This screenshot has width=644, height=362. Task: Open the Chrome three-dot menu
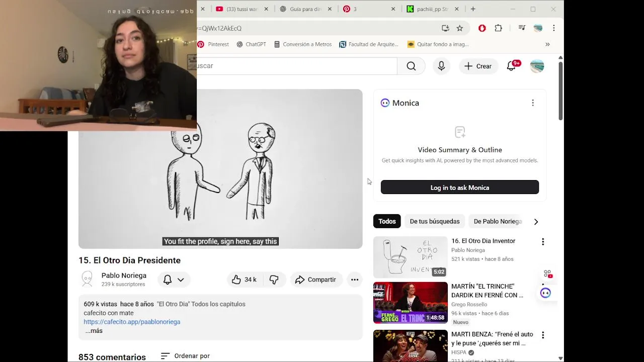[553, 28]
